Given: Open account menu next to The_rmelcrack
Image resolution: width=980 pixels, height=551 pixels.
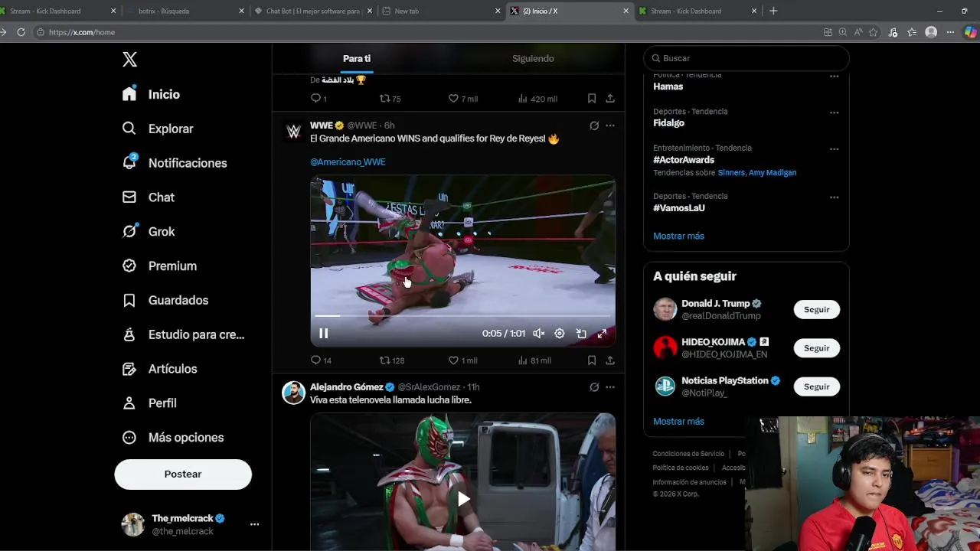Looking at the screenshot, I should tap(254, 524).
